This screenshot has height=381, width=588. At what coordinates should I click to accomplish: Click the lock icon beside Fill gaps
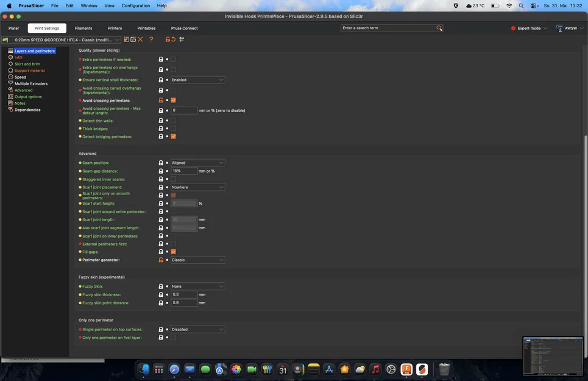pos(161,252)
